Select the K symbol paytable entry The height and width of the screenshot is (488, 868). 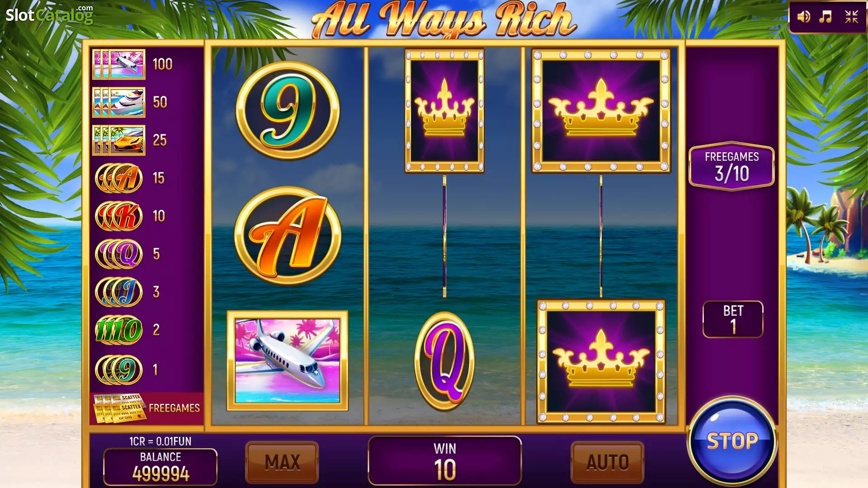pyautogui.click(x=119, y=216)
